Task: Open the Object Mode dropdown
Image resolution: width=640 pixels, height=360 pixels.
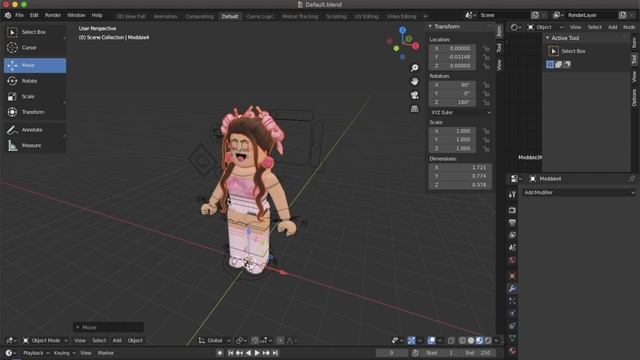Action: 45,340
